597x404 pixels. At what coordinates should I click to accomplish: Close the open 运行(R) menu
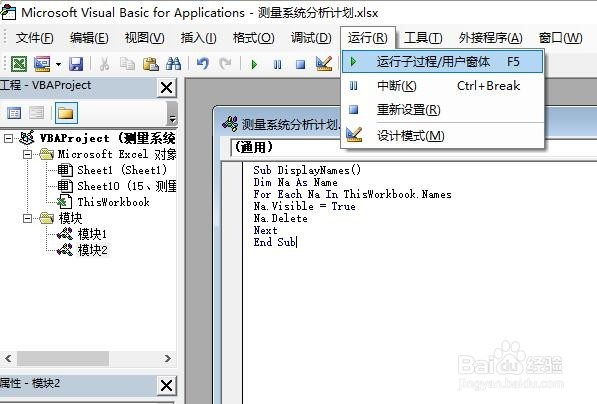[367, 38]
